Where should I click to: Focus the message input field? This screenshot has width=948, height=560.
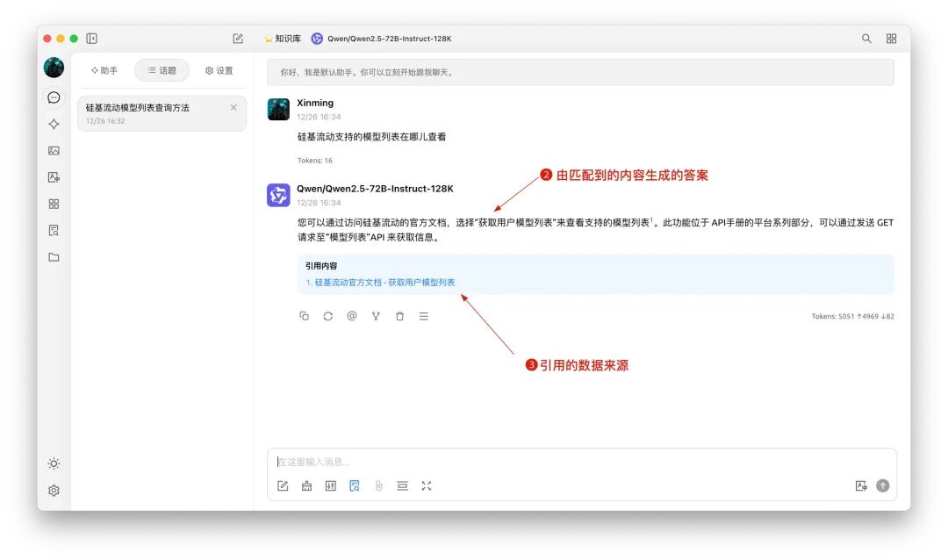(582, 462)
